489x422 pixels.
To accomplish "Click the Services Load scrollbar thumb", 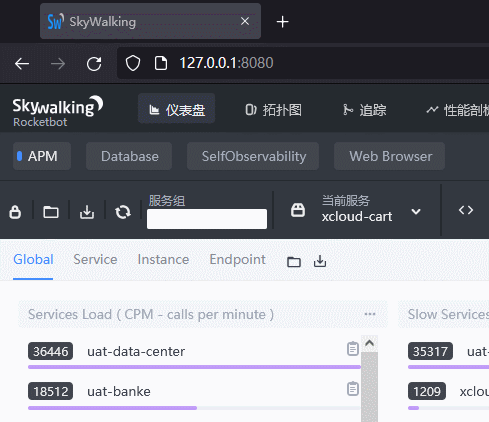I will [369, 387].
